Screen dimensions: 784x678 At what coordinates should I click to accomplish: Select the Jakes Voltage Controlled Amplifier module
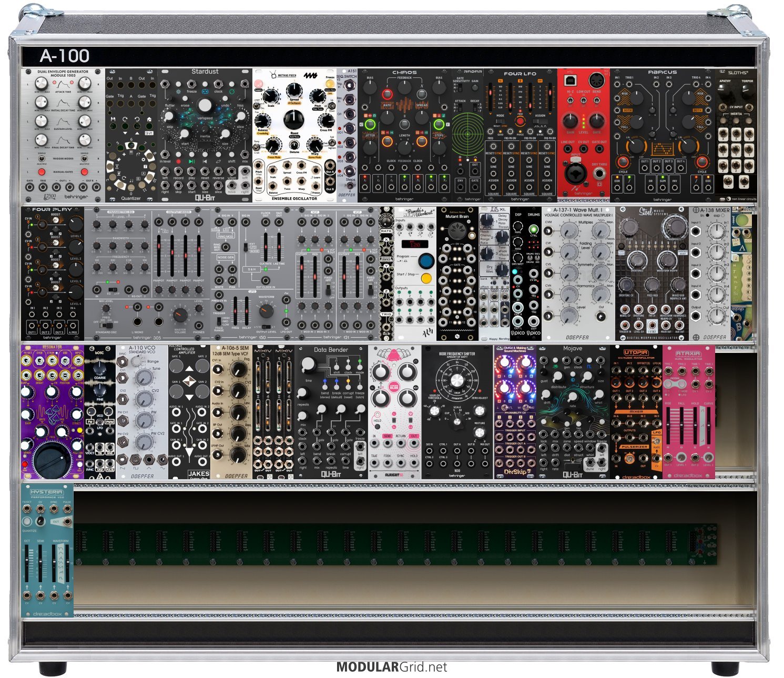coord(189,412)
